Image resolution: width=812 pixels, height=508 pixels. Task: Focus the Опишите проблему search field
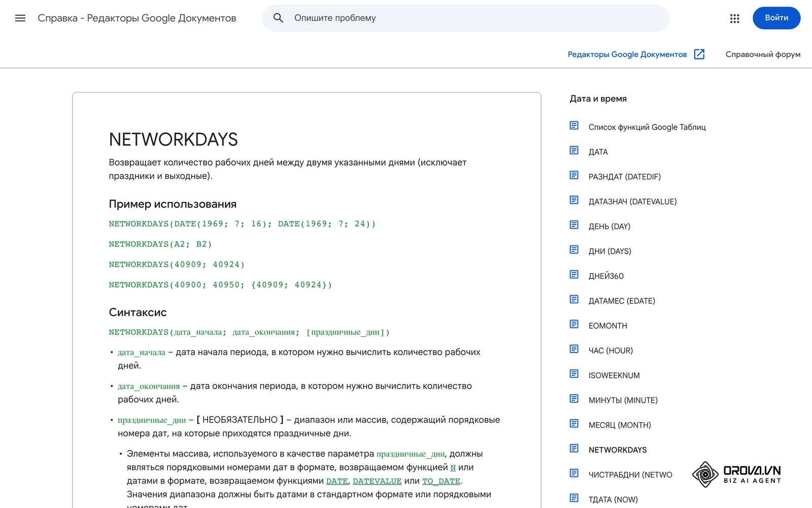(x=465, y=18)
